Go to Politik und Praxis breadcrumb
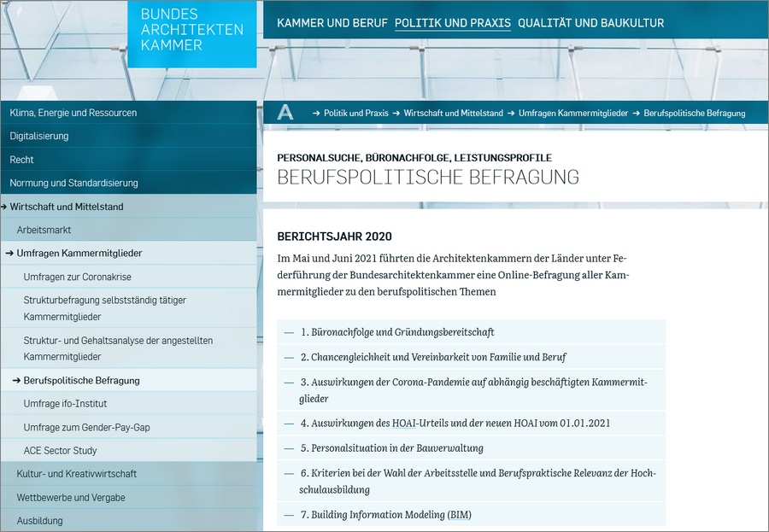Viewport: 769px width, 532px height. tap(355, 114)
